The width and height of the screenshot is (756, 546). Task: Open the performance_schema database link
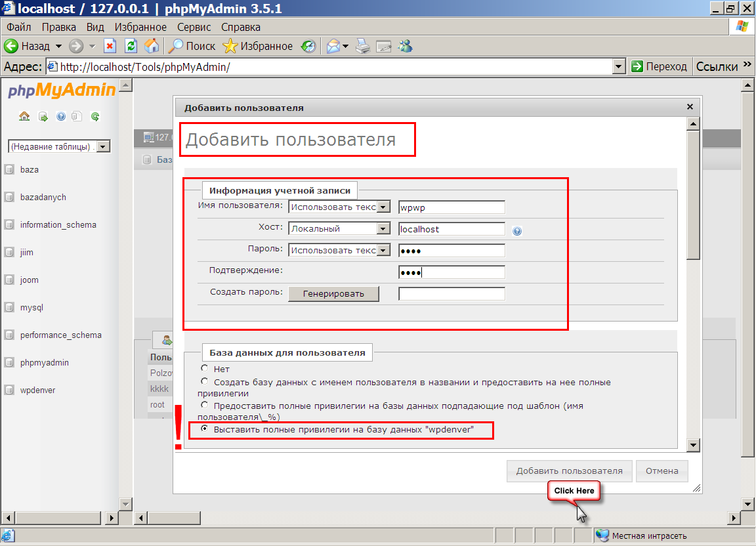coord(61,335)
